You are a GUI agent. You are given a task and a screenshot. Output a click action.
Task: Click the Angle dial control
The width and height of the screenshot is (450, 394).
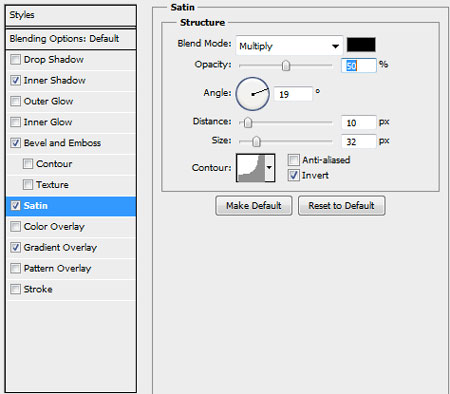(x=252, y=94)
